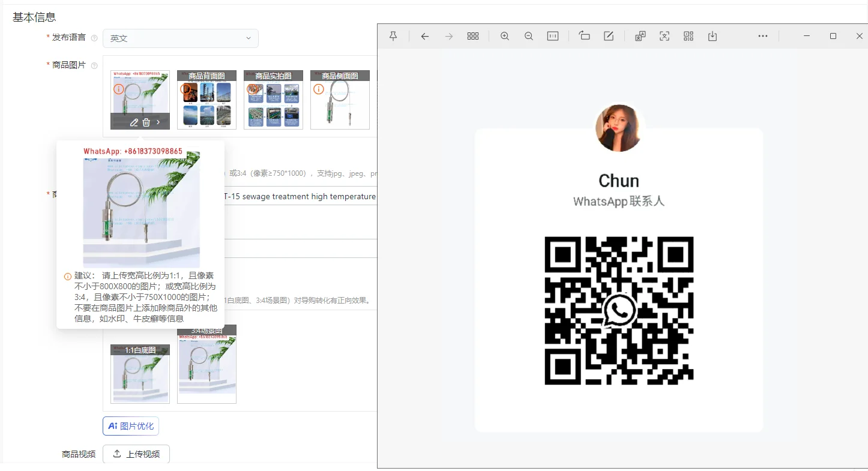
Task: Zoom out of the image
Action: tap(529, 36)
